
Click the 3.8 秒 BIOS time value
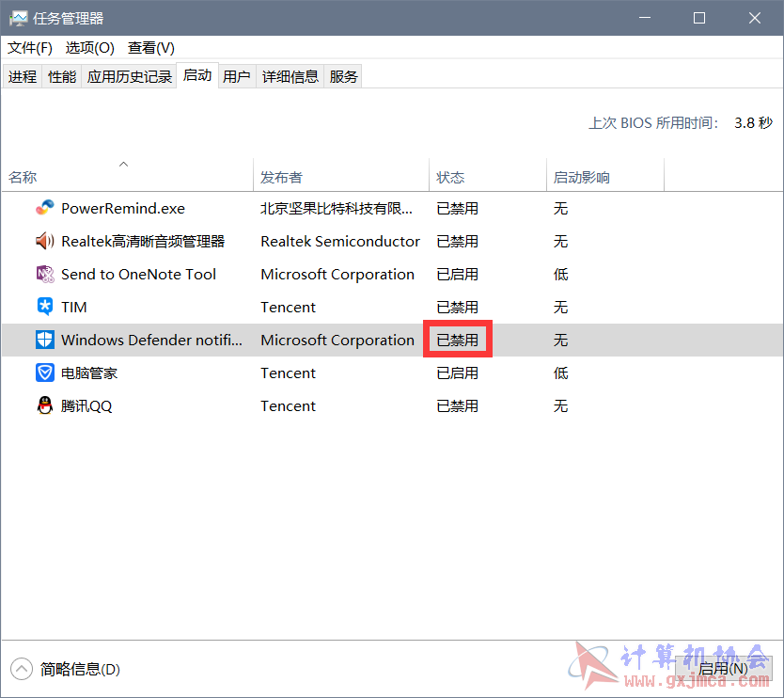(x=754, y=122)
